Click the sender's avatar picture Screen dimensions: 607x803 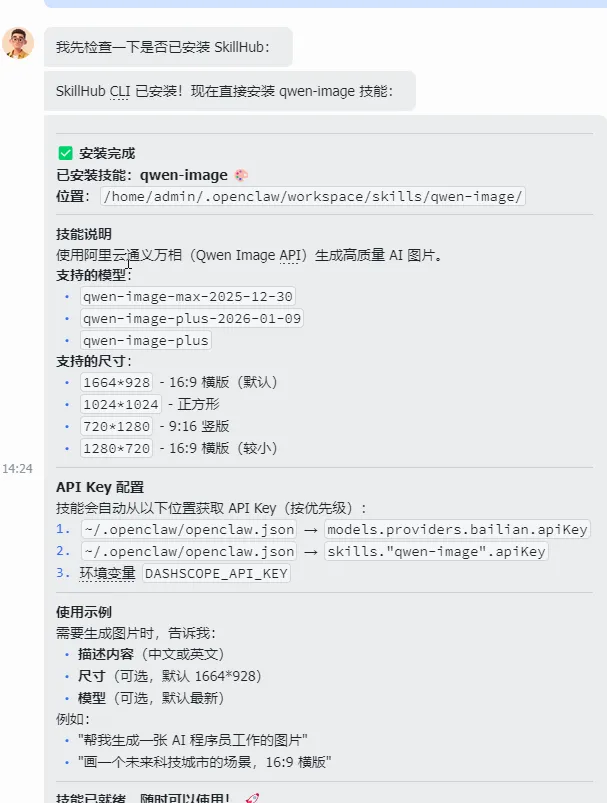point(18,43)
